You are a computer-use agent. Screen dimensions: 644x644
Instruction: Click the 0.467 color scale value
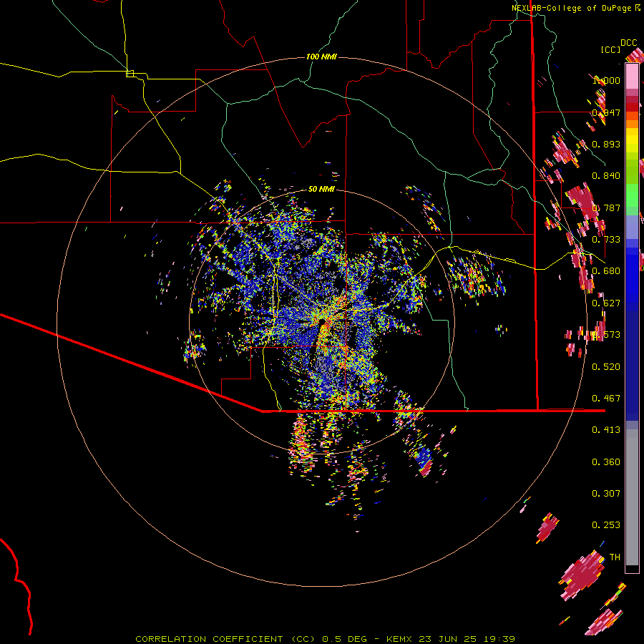606,399
